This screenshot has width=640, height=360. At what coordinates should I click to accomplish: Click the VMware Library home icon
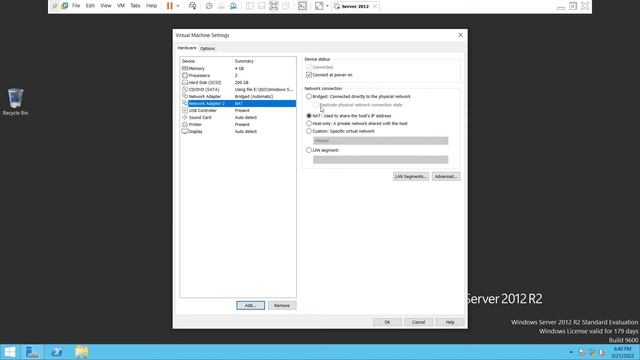click(x=64, y=6)
